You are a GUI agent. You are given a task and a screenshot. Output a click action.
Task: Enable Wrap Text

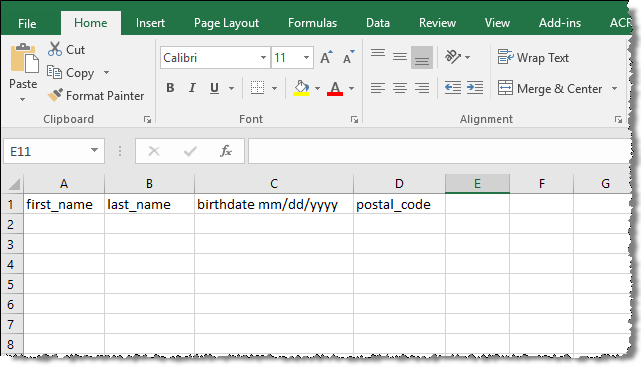tap(533, 58)
